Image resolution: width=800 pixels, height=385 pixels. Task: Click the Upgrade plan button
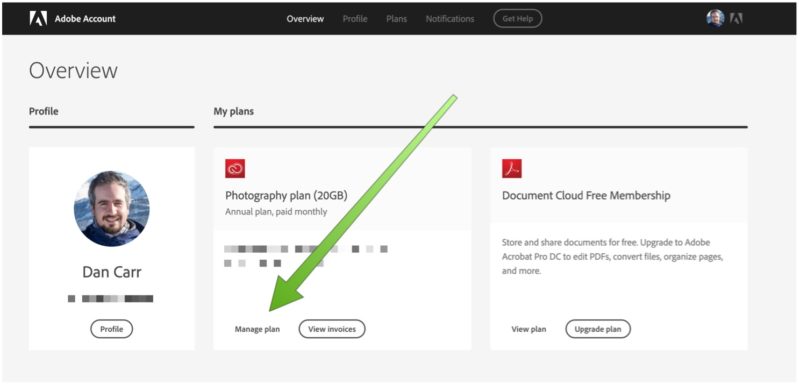tap(598, 329)
